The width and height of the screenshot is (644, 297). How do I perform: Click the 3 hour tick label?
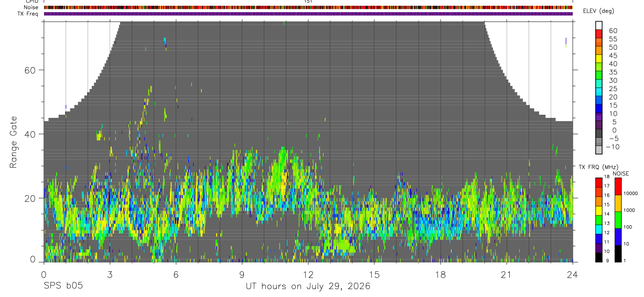point(110,274)
